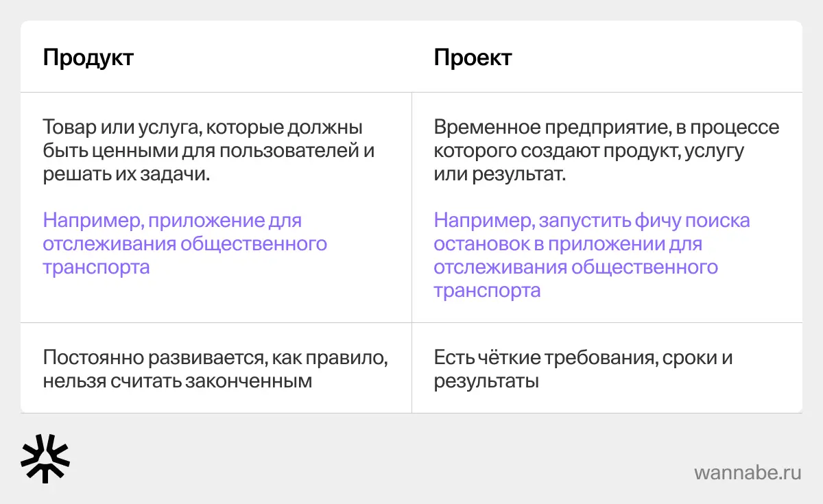Select the 'Продукт' column header
The height and width of the screenshot is (504, 823).
coord(88,58)
